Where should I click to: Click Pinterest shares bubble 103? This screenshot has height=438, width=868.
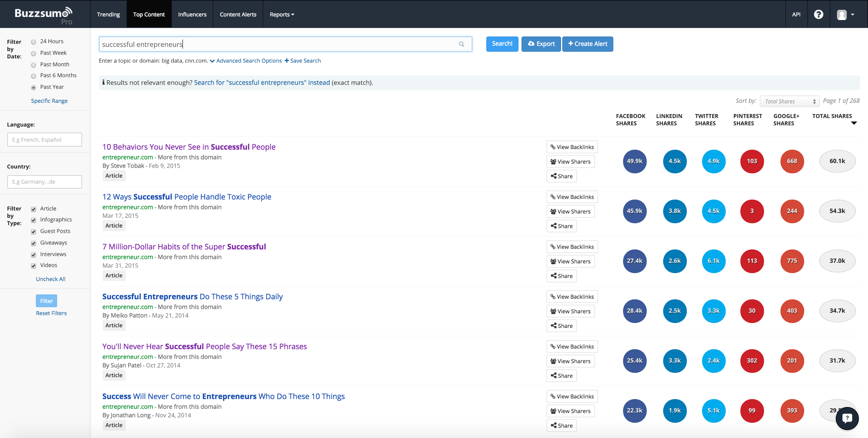(x=752, y=161)
